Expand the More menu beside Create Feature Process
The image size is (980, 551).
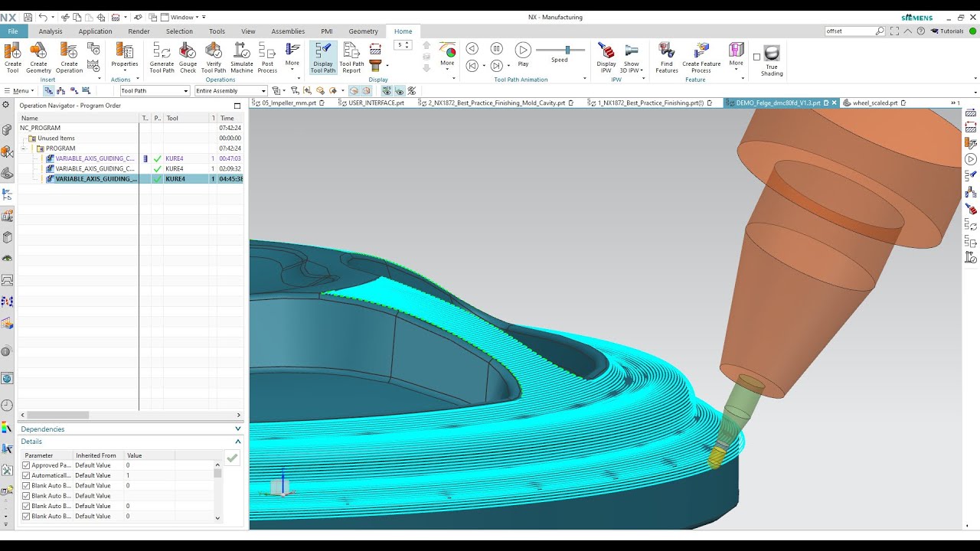pos(736,55)
